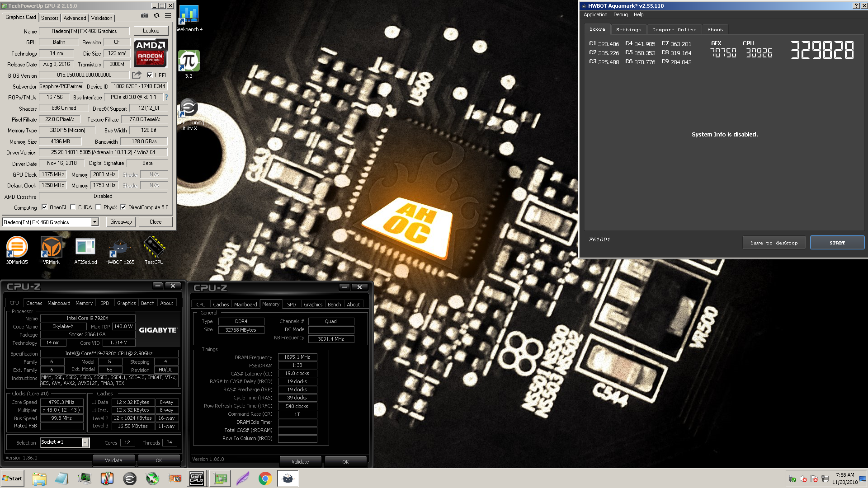Click the Action Center flag tray icon

coord(814,479)
